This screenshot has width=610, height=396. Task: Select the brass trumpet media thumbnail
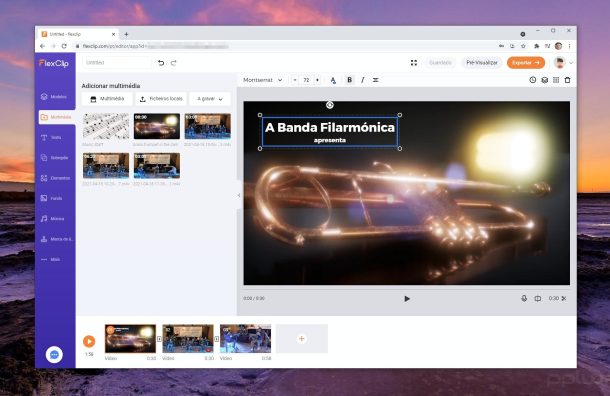tap(157, 126)
